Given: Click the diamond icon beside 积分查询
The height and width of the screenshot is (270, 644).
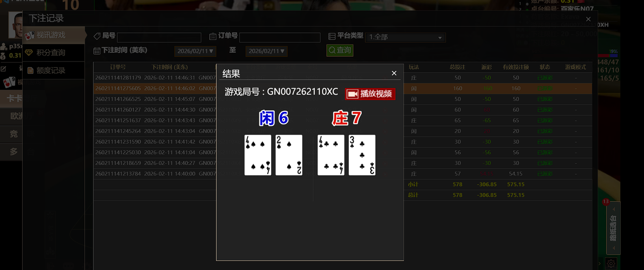Looking at the screenshot, I should click(x=29, y=53).
